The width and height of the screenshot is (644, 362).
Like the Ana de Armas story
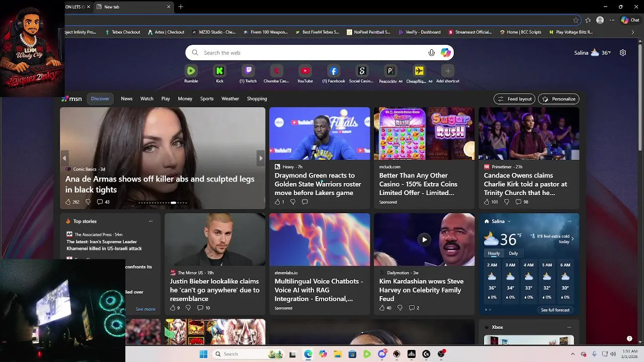point(68,202)
